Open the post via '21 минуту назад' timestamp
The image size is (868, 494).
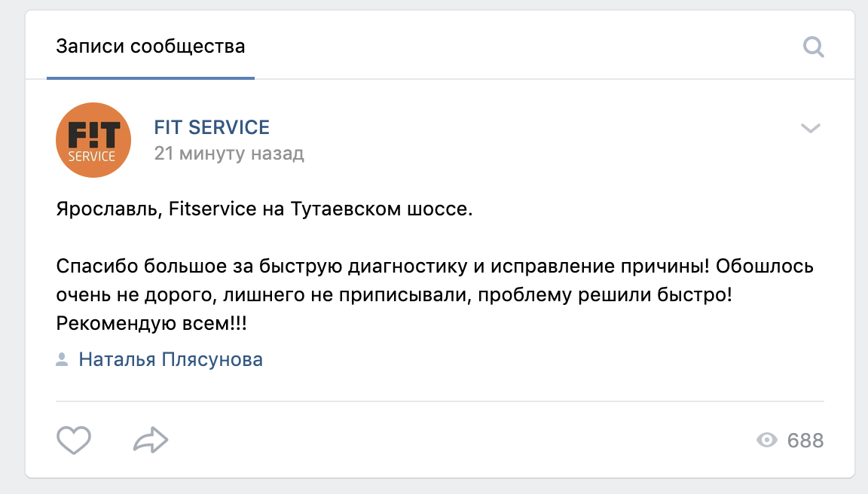229,154
